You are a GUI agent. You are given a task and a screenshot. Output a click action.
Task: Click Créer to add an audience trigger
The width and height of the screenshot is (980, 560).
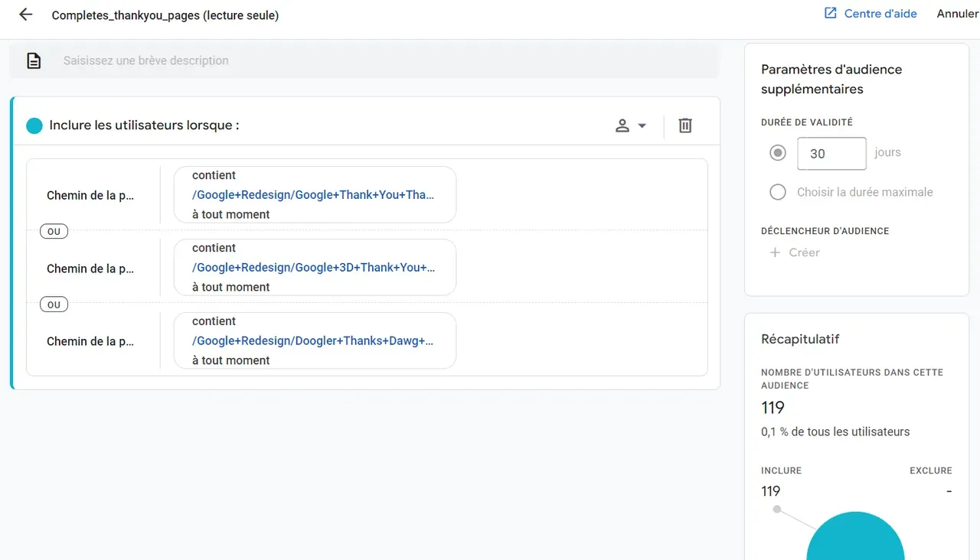coord(804,252)
